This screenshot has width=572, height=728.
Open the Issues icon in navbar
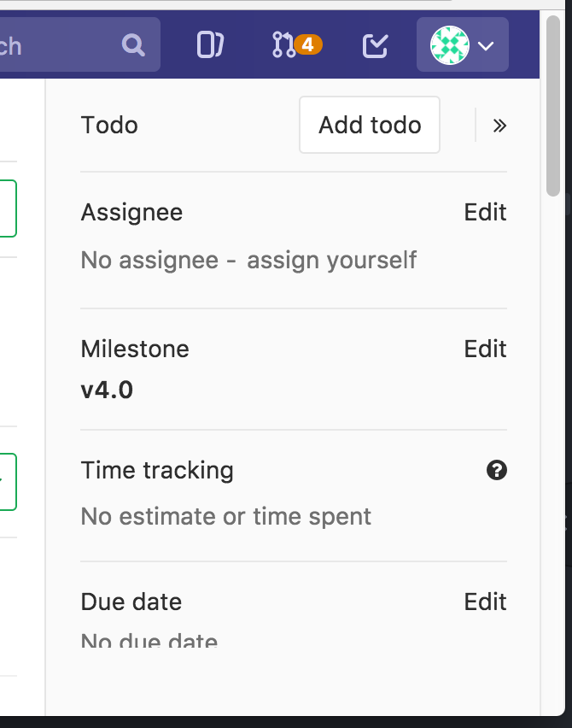pos(210,44)
